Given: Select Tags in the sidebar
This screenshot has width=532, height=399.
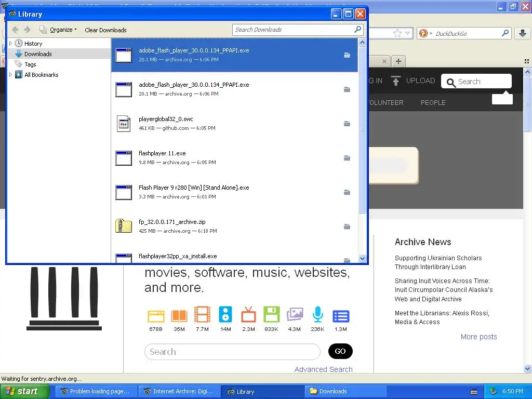Looking at the screenshot, I should click(x=30, y=64).
